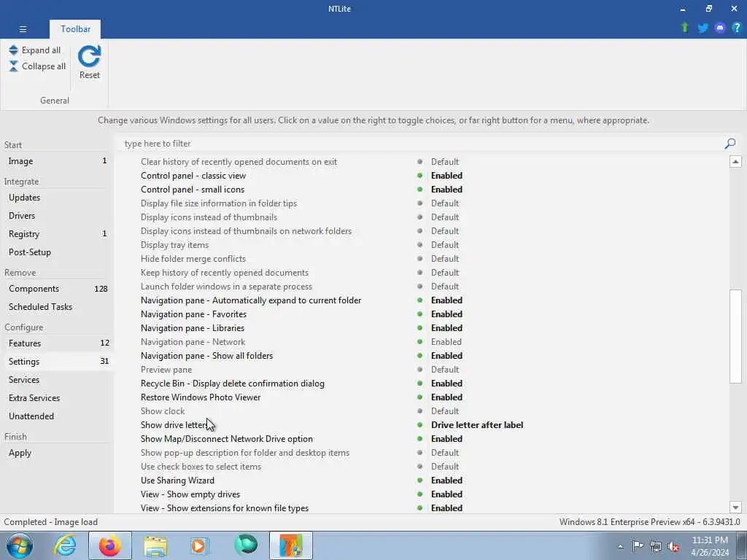Change 'Drive letter after label' value
The image size is (747, 560).
[477, 425]
